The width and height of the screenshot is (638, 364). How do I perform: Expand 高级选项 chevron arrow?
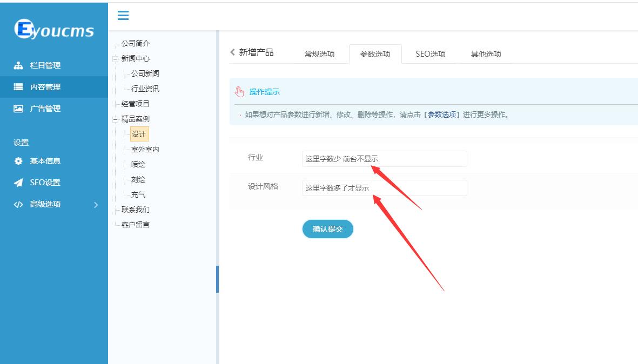pyautogui.click(x=96, y=205)
